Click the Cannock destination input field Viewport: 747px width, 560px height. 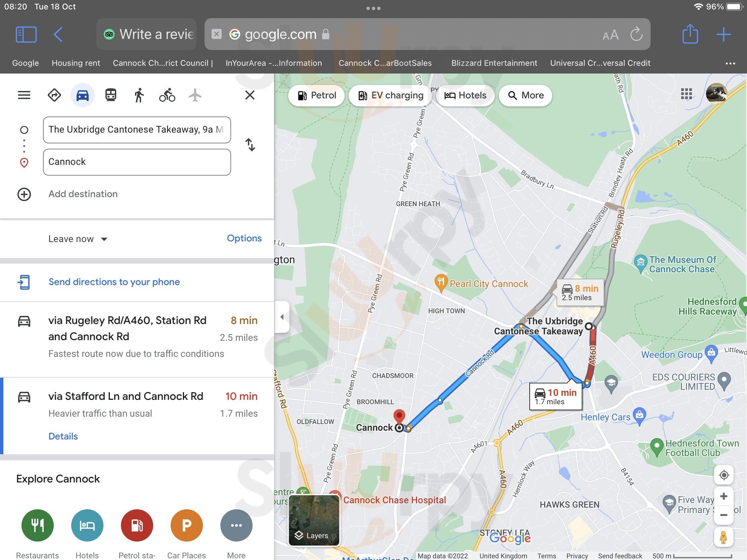coord(137,162)
